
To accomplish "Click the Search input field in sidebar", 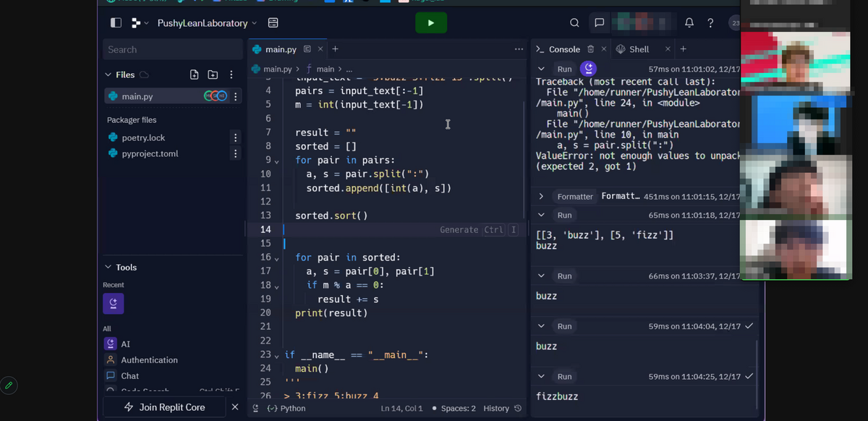I will (x=172, y=49).
